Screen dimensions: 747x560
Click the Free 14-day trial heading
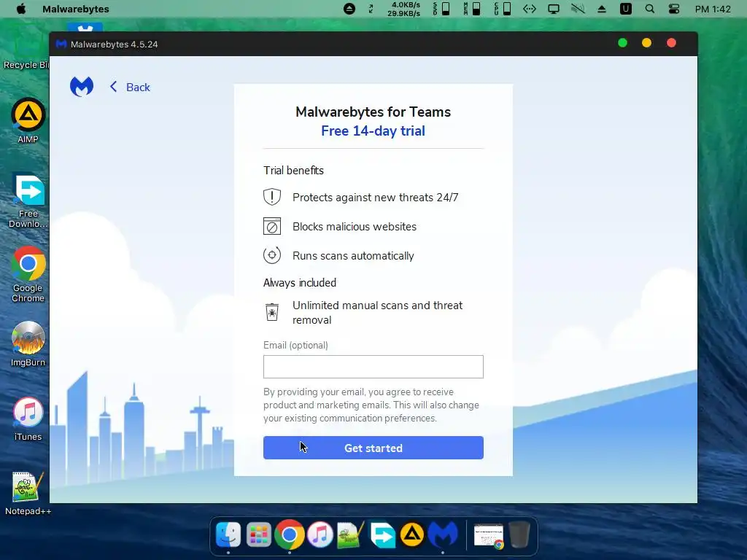point(373,131)
